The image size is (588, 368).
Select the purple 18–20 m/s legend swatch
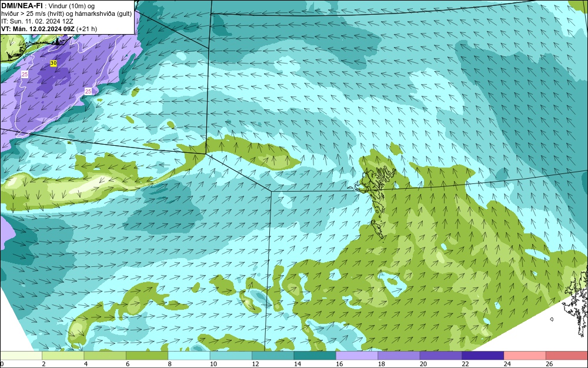(399, 356)
